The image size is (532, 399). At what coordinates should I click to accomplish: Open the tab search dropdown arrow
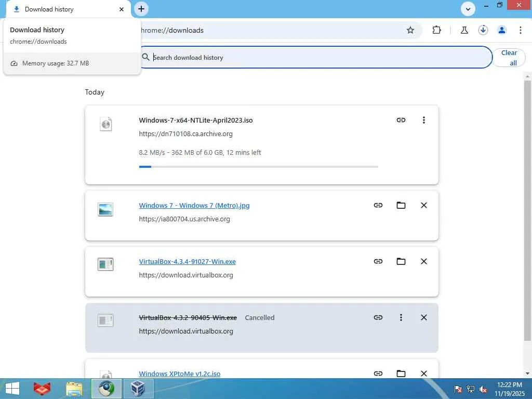coord(468,9)
